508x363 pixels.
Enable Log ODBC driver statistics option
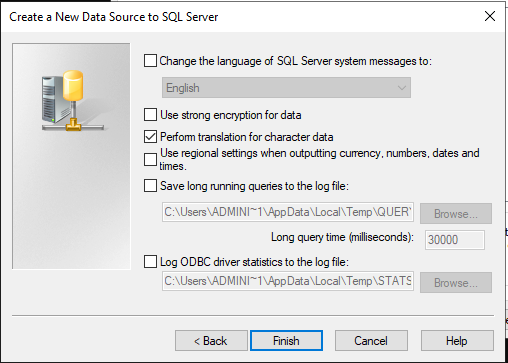(x=150, y=262)
